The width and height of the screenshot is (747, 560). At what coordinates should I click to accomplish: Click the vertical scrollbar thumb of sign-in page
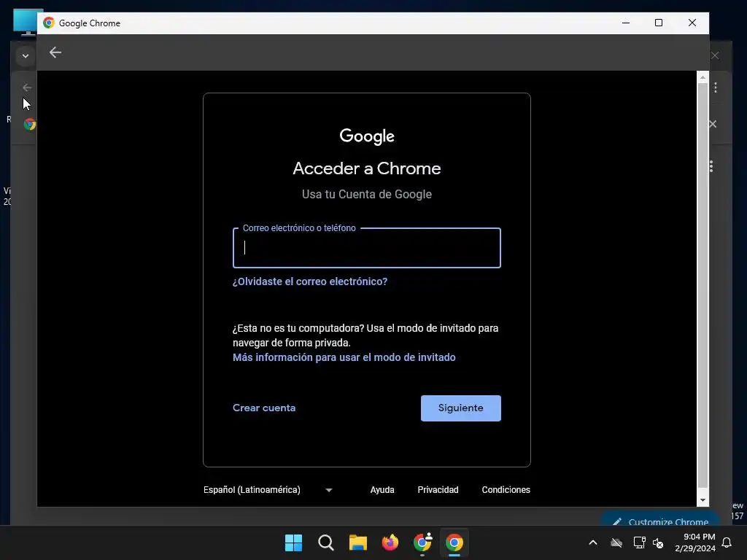[x=703, y=285]
